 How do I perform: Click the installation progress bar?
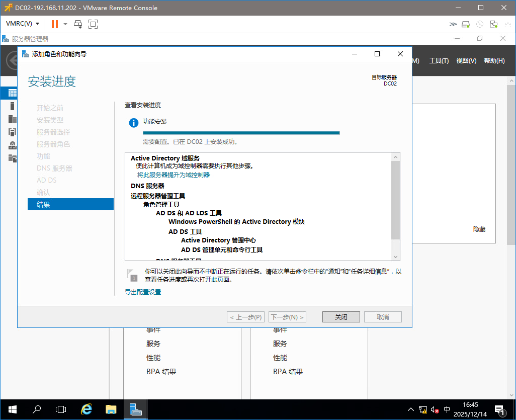point(241,133)
